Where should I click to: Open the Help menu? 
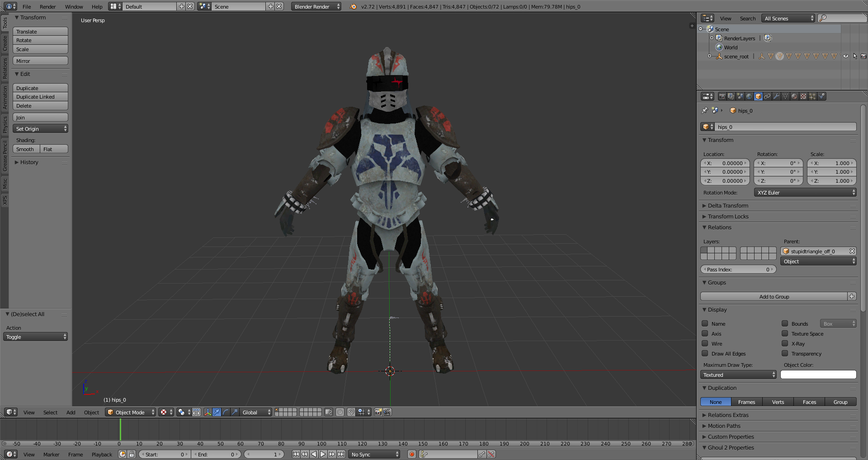click(97, 6)
